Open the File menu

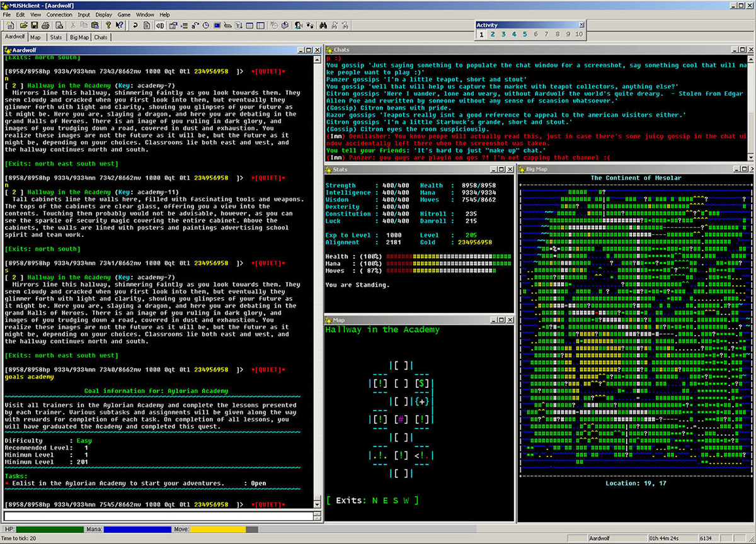[x=7, y=14]
